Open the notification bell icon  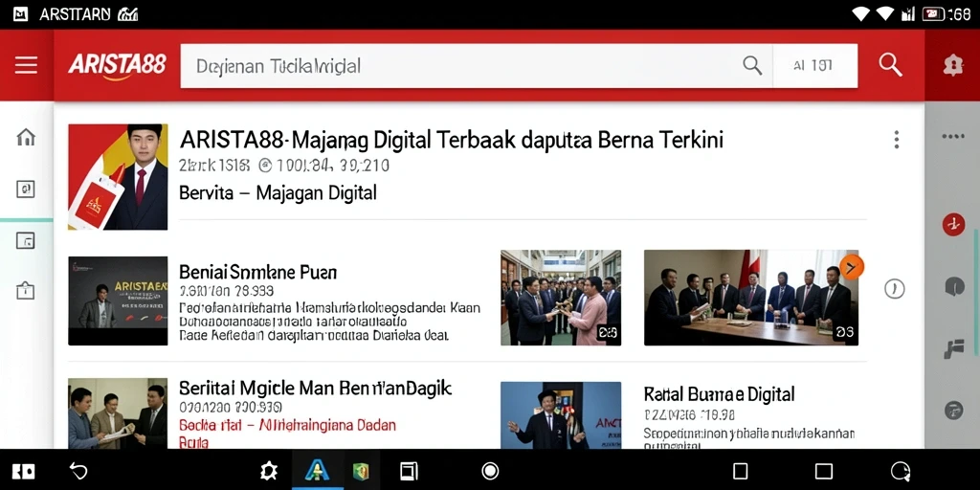[952, 65]
